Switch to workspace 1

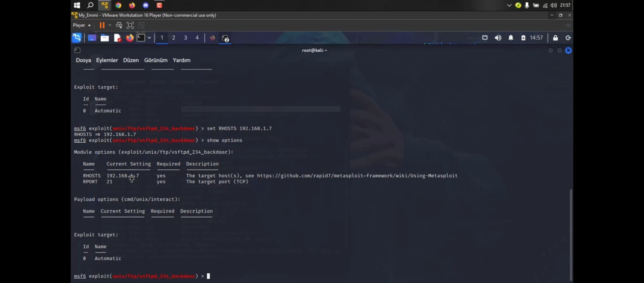pyautogui.click(x=162, y=38)
